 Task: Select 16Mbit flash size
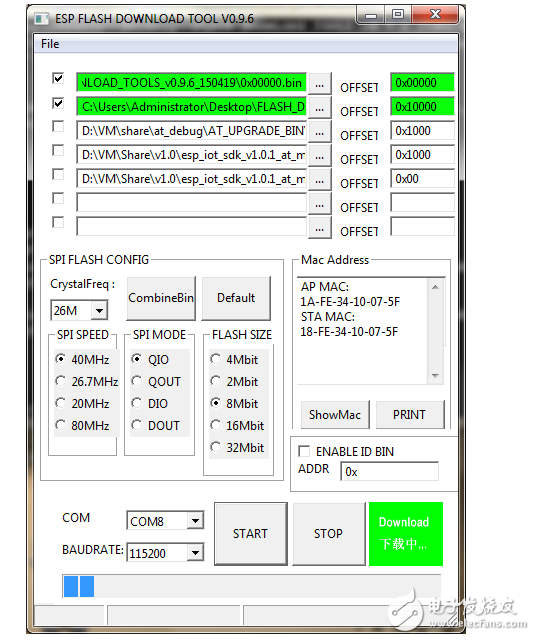(238, 426)
